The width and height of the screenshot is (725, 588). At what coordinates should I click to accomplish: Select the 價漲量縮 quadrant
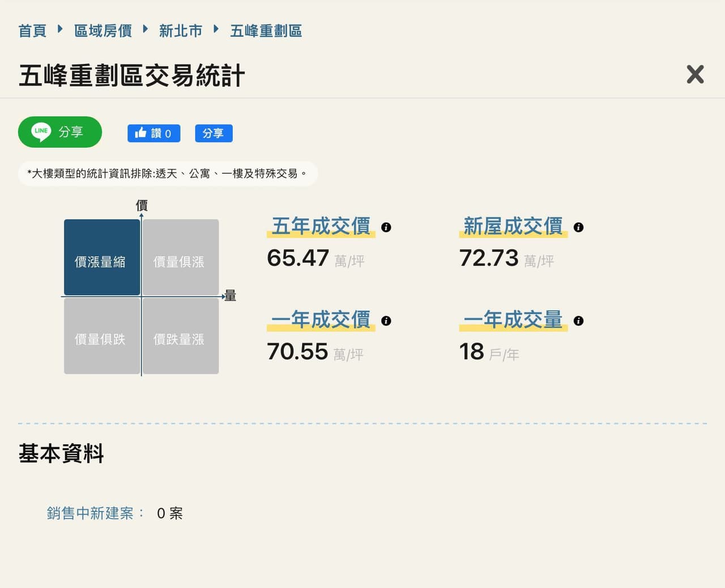pyautogui.click(x=102, y=257)
